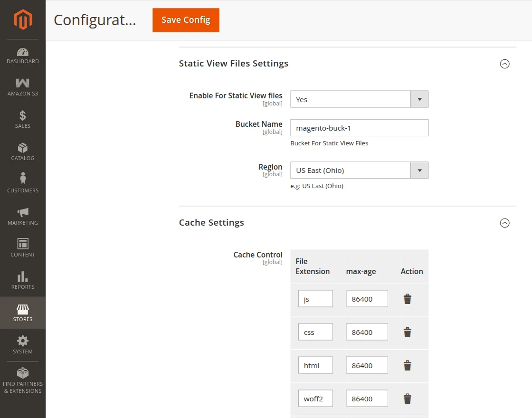The width and height of the screenshot is (532, 418).
Task: Click the Bucket Name input field
Action: tap(359, 128)
